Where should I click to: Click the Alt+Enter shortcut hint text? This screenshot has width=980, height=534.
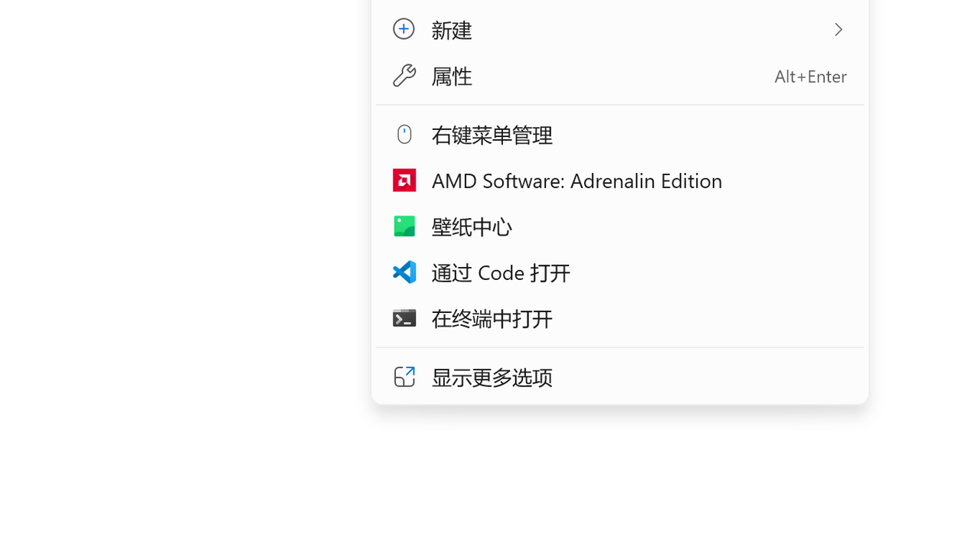(810, 77)
